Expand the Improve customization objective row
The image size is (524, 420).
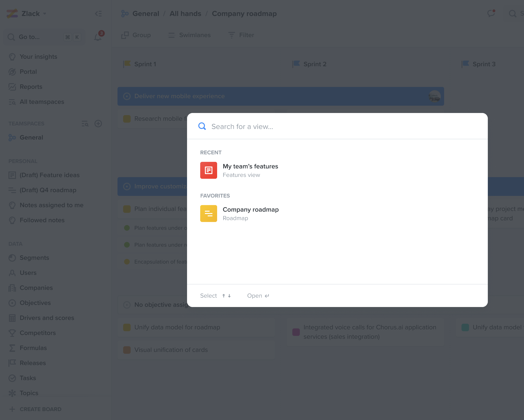coord(153,187)
